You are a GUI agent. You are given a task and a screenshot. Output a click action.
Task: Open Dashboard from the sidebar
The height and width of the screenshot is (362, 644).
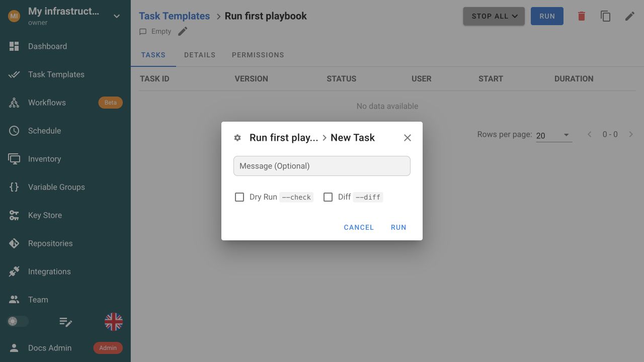pos(65,46)
